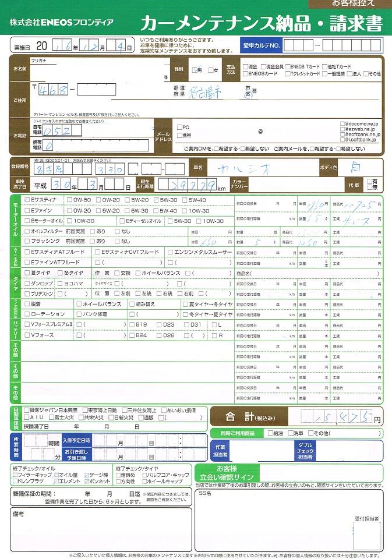Check the Eサスティナ motor oil box
Image resolution: width=392 pixels, height=559 pixels.
point(27,200)
